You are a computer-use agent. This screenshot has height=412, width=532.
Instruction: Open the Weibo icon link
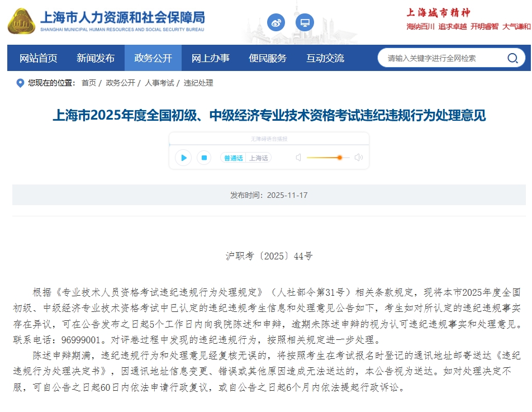(x=276, y=23)
